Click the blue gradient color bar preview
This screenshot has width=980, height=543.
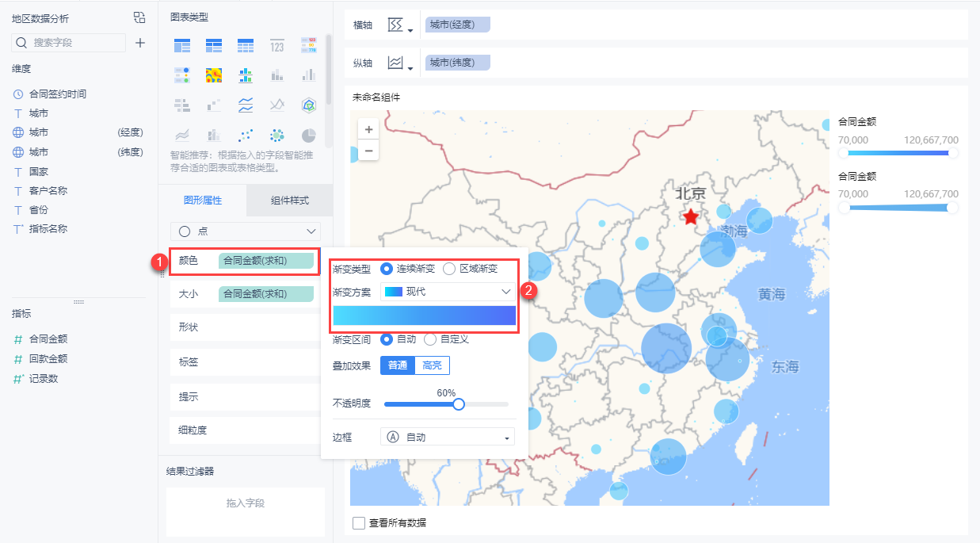[x=425, y=315]
